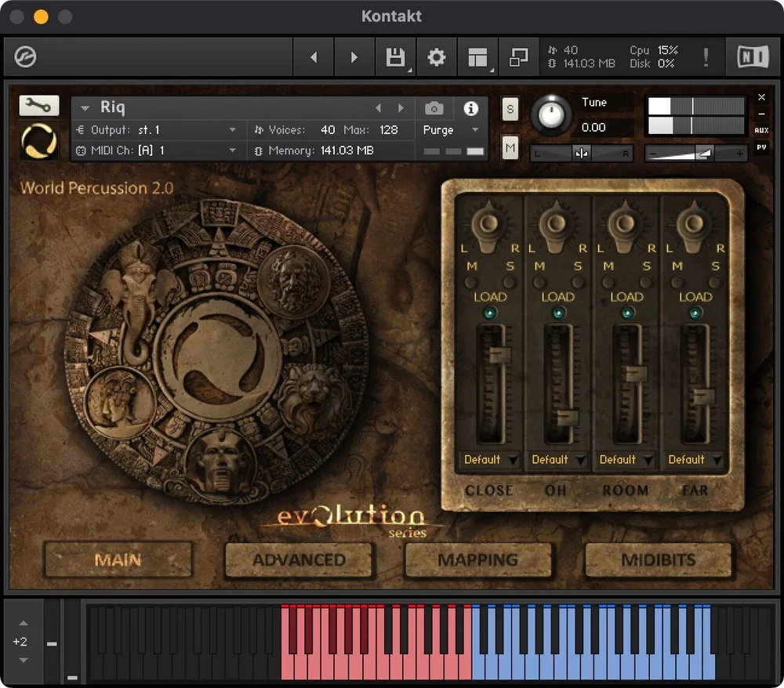Image resolution: width=784 pixels, height=688 pixels.
Task: Open Kontakt options with the gear icon
Action: (x=437, y=56)
